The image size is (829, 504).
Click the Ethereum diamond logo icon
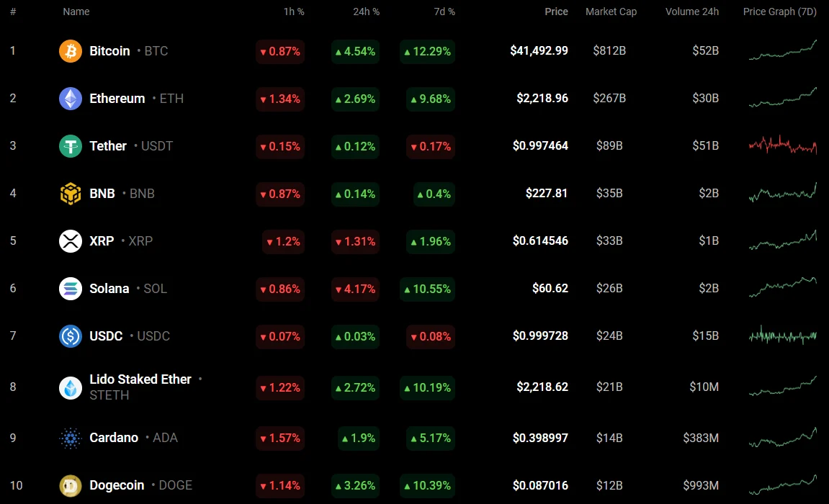click(71, 99)
